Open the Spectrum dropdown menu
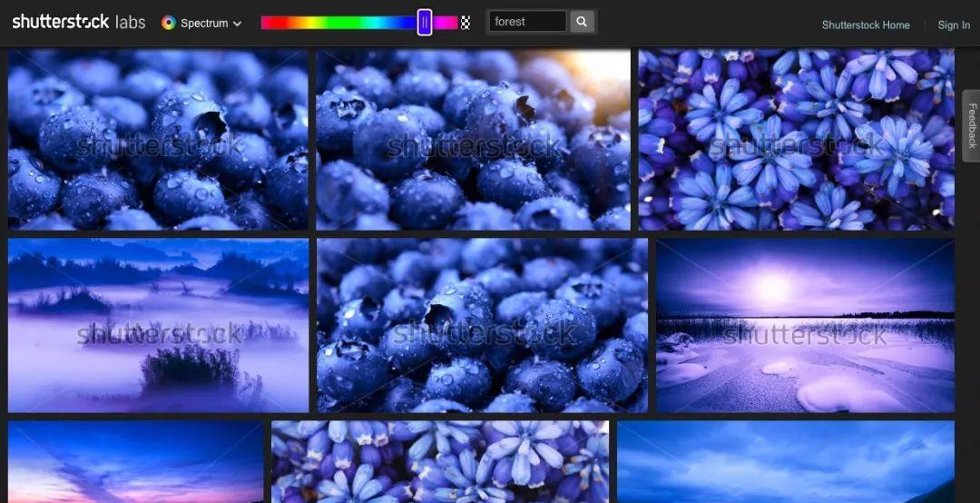The image size is (980, 503). coord(201,23)
